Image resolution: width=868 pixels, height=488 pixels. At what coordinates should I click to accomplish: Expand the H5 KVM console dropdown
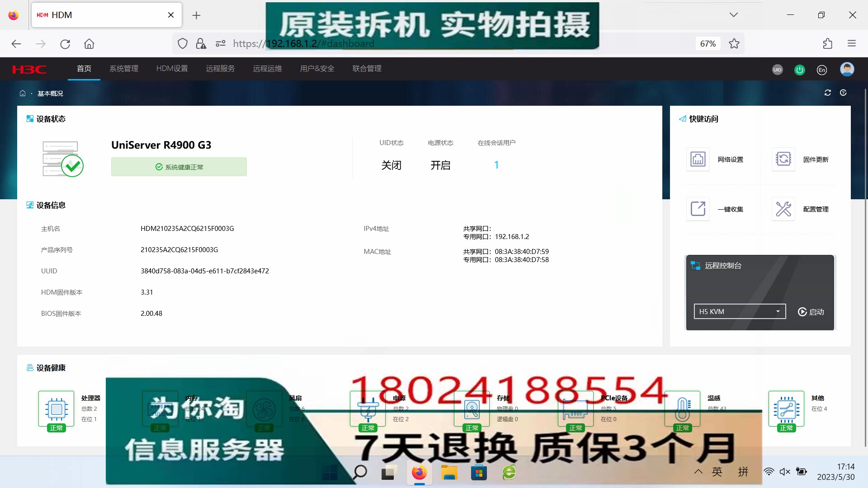point(740,311)
